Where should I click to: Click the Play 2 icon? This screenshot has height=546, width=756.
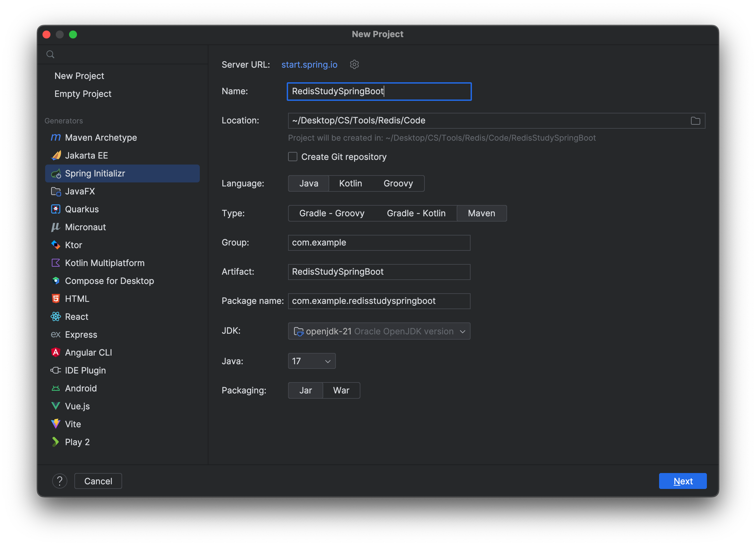[56, 442]
